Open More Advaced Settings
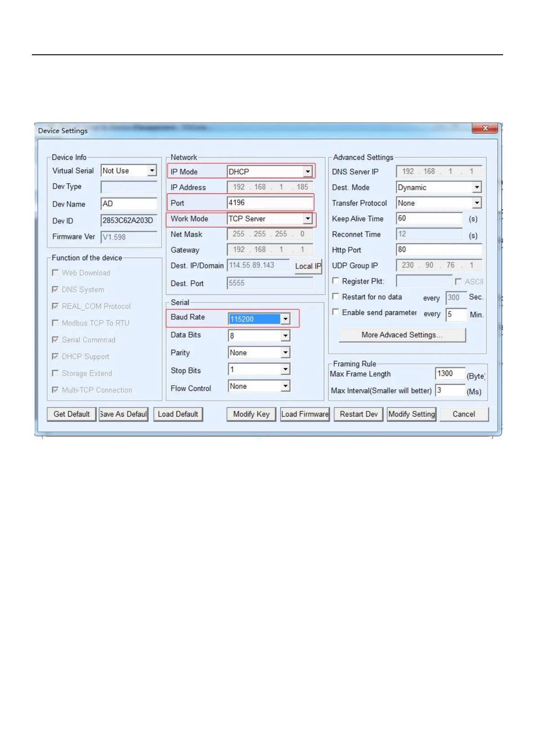The image size is (535, 756). [402, 335]
